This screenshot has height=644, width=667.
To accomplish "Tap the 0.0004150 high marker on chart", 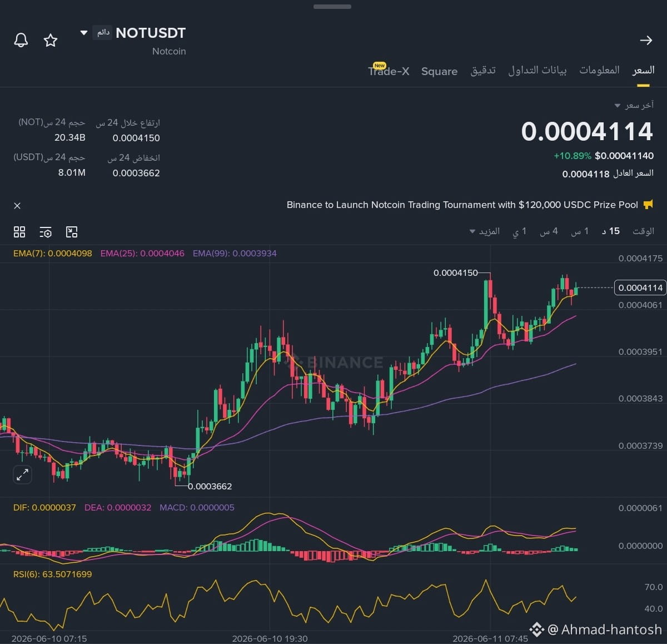I will pyautogui.click(x=455, y=273).
